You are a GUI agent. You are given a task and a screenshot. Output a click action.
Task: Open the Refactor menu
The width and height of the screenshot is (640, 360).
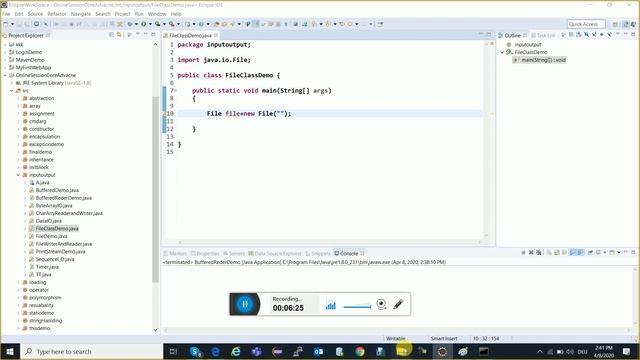(x=57, y=14)
